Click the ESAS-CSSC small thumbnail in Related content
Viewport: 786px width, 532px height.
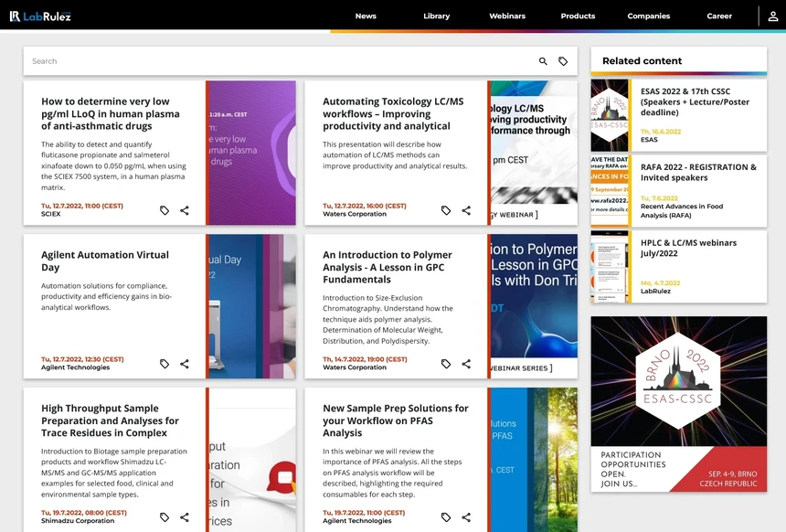pyautogui.click(x=609, y=115)
